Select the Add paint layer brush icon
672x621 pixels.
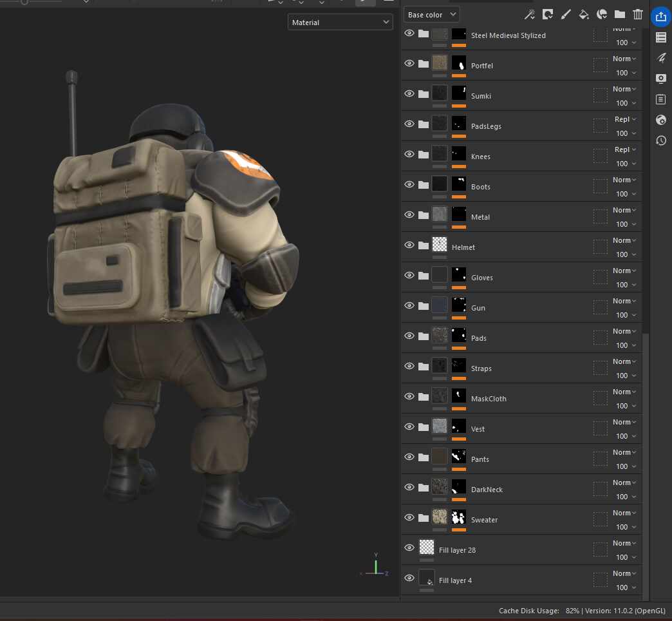point(566,14)
